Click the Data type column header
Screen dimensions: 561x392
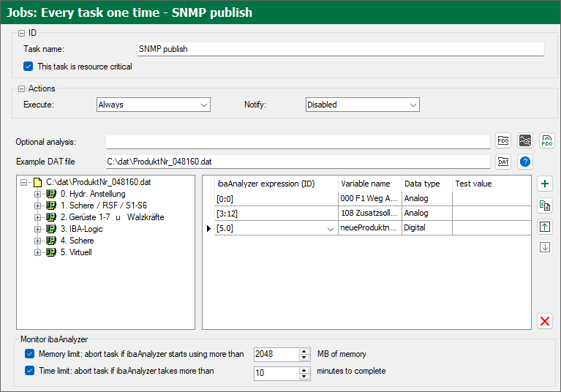pyautogui.click(x=427, y=184)
